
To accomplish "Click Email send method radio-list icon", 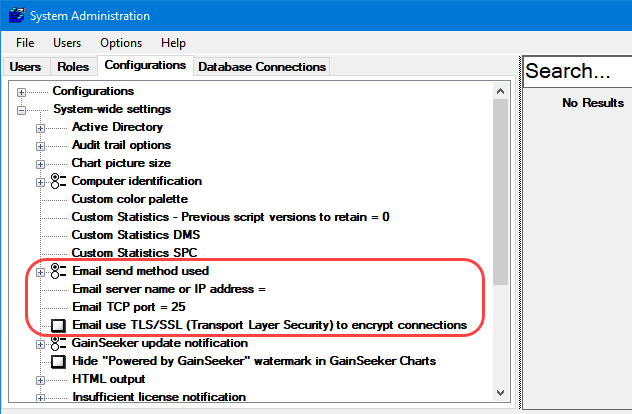I will (x=58, y=271).
